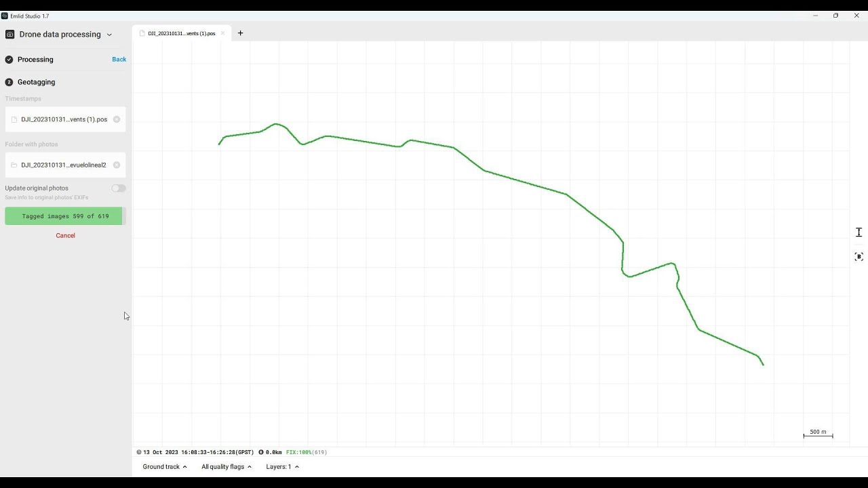Click the 13 Oct 2023 time range text
This screenshot has height=488, width=868.
pyautogui.click(x=199, y=452)
